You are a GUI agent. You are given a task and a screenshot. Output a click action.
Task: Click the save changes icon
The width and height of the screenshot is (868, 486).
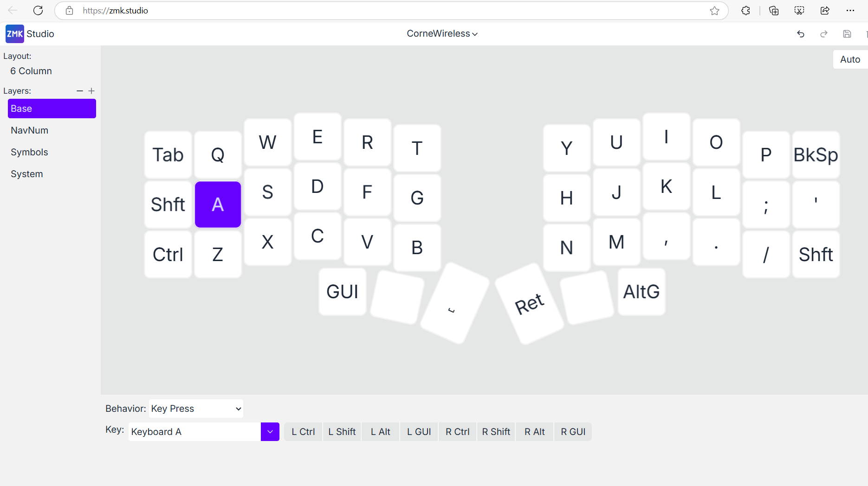pos(847,34)
